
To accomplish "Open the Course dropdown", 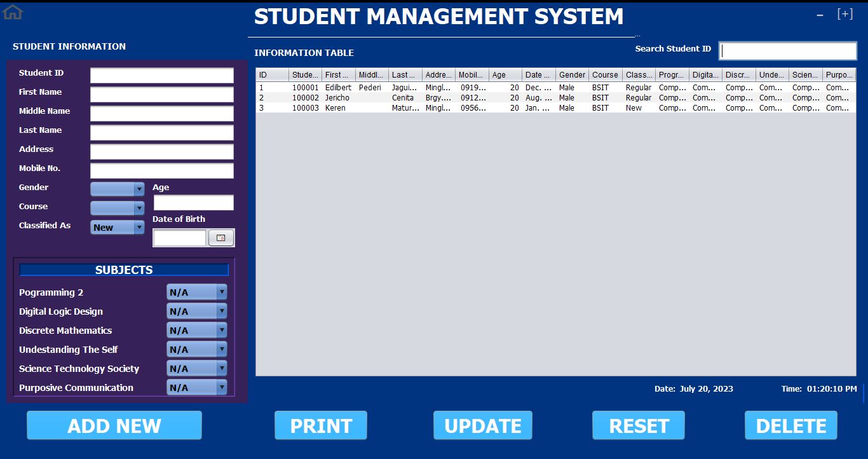I will tap(118, 208).
